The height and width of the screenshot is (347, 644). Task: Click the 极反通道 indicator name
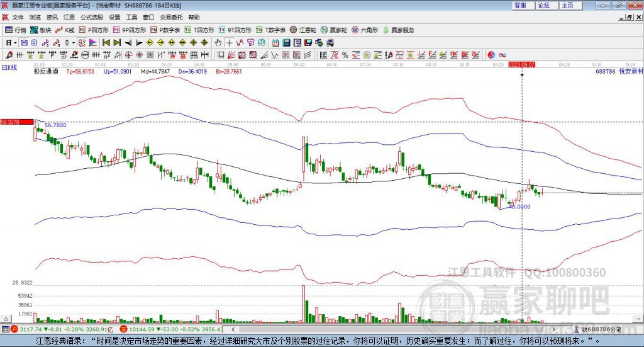[46, 71]
